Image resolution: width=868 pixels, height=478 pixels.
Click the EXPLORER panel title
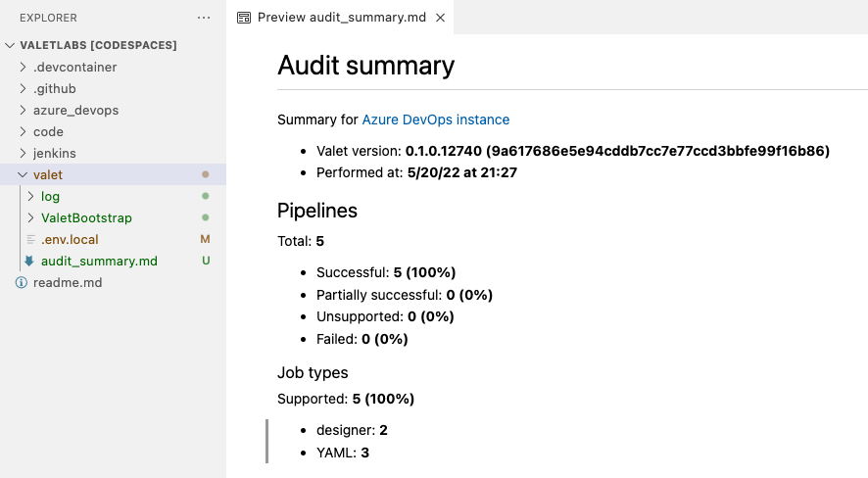tap(48, 18)
